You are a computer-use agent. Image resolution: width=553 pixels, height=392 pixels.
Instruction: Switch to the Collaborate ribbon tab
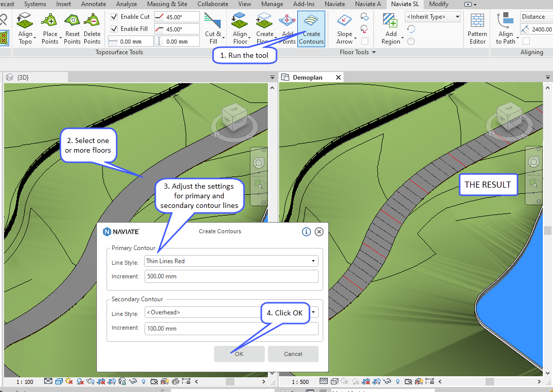(213, 4)
